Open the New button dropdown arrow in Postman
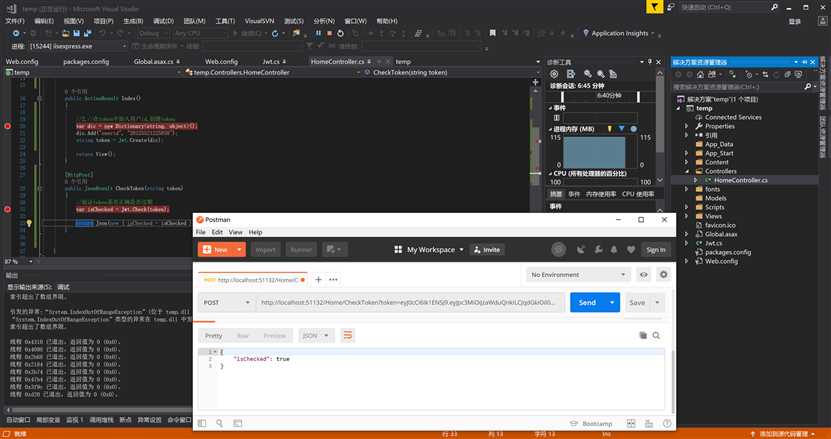 pyautogui.click(x=239, y=249)
